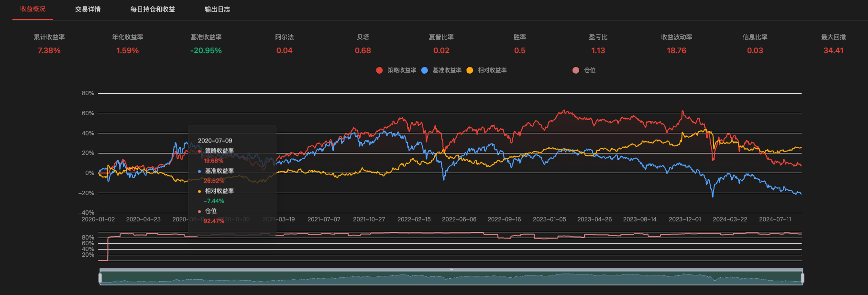Image resolution: width=868 pixels, height=295 pixels.
Task: Click the active 收益概况 tab
Action: pyautogui.click(x=33, y=9)
